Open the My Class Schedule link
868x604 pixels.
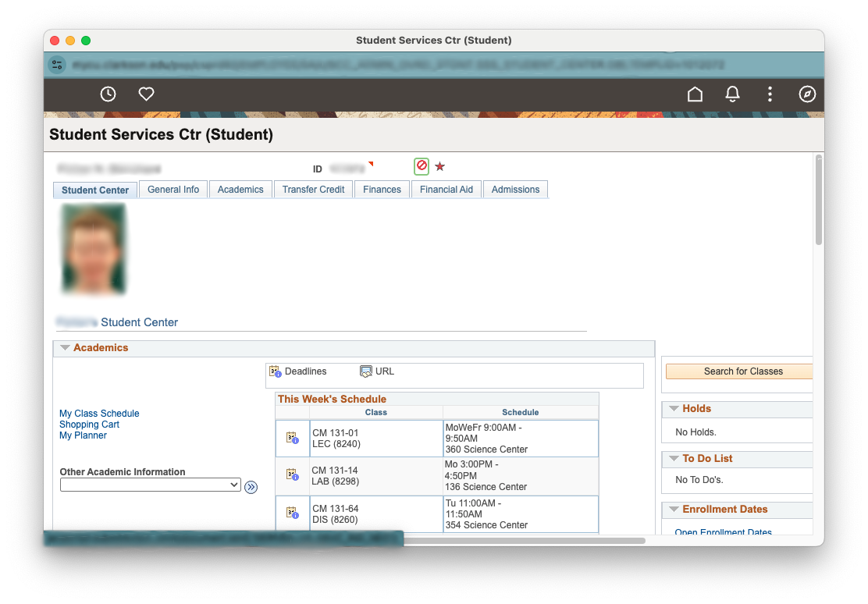99,414
